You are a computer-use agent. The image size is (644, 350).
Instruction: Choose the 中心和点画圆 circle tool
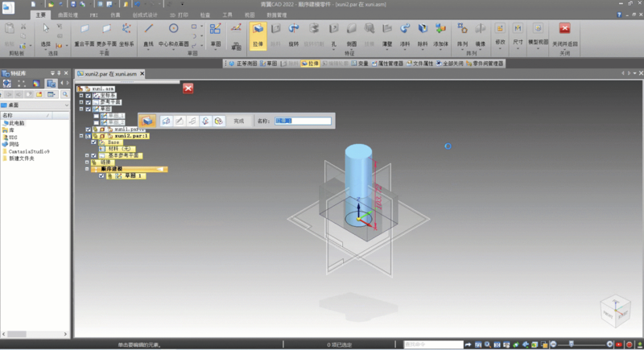coord(174,32)
